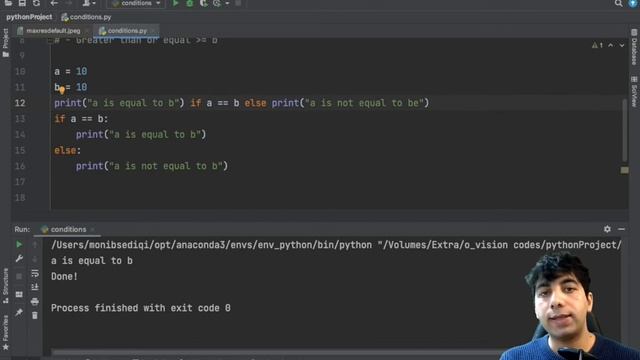Rerun conditions using Run panel green play

coord(19,244)
